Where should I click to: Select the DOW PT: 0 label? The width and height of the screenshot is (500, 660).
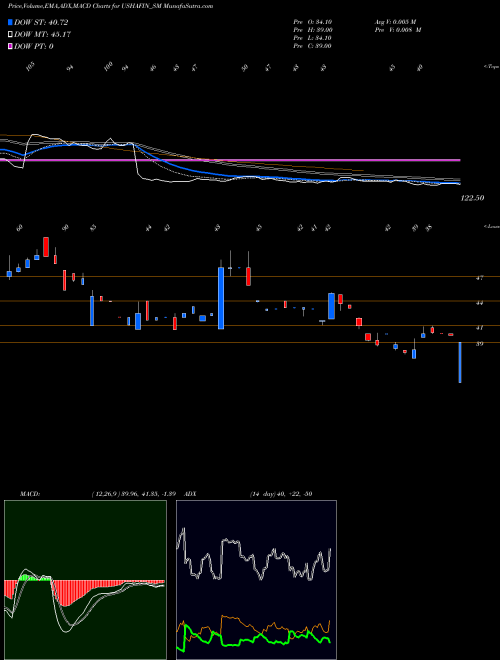(34, 47)
